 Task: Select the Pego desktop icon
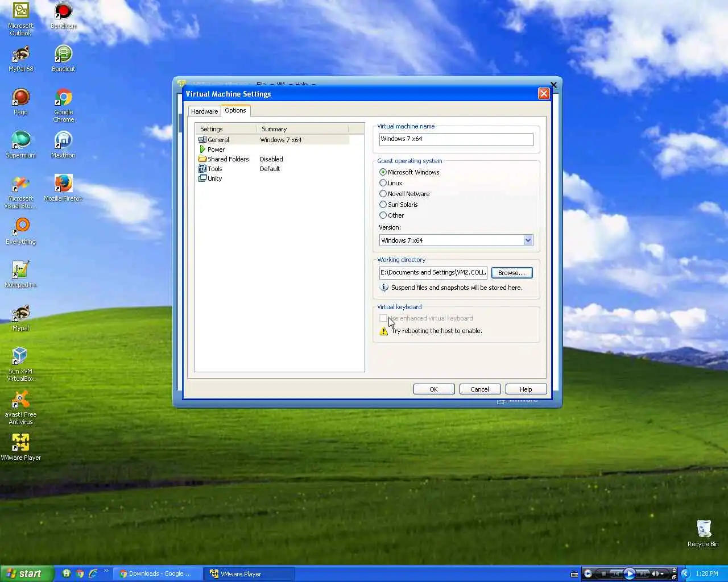click(x=20, y=102)
